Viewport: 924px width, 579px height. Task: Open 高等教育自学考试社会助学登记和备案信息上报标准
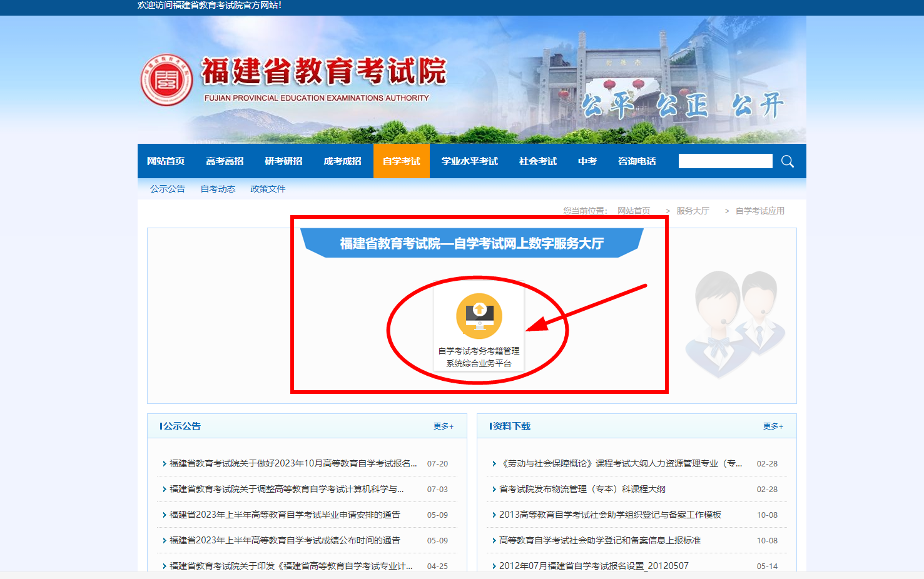point(600,540)
